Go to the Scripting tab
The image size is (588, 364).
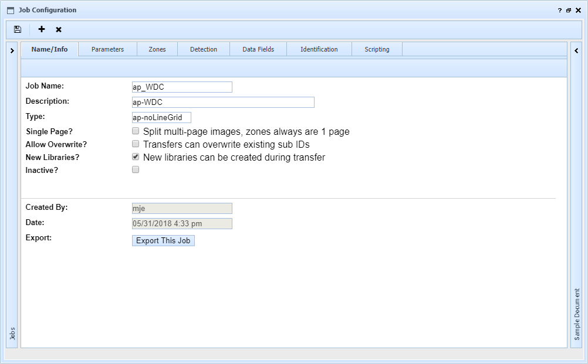[x=376, y=49]
